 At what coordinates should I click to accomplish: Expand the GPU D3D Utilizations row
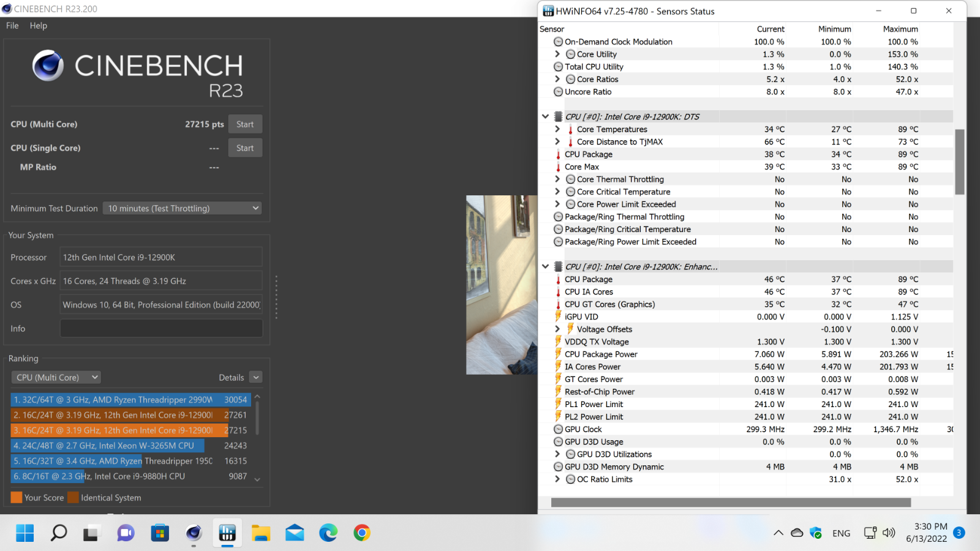tap(557, 454)
